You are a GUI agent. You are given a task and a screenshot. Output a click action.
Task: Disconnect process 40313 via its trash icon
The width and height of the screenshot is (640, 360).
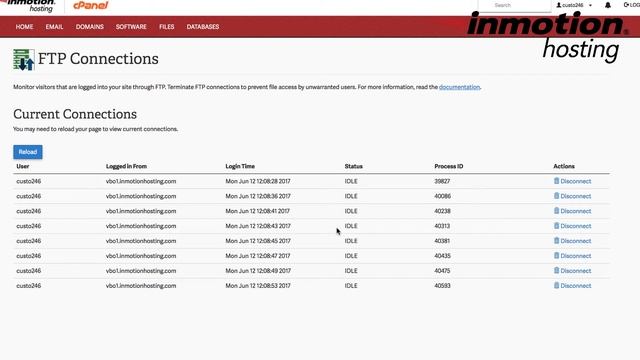pyautogui.click(x=556, y=226)
